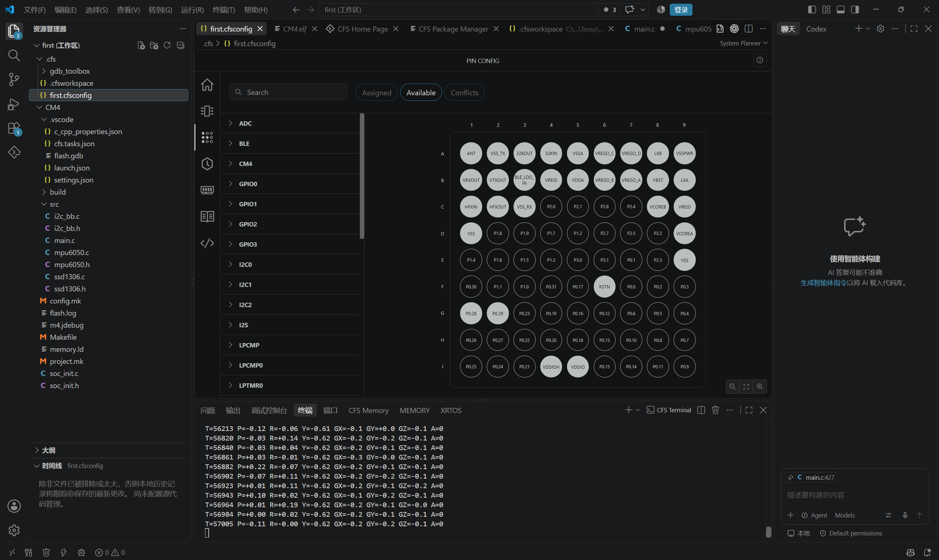
Task: Click the Models picker in chat
Action: coord(845,515)
